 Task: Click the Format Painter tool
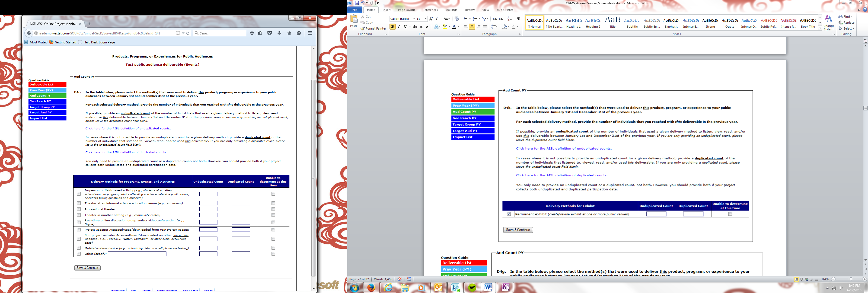[373, 29]
